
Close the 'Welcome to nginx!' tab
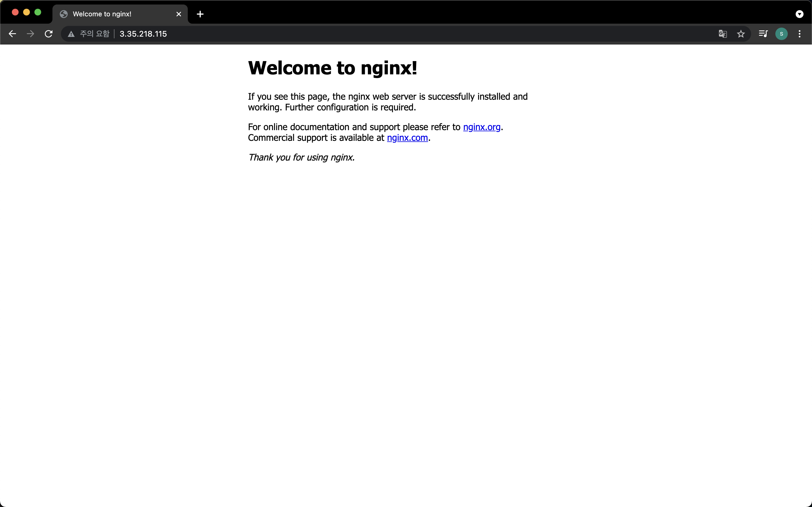[179, 14]
